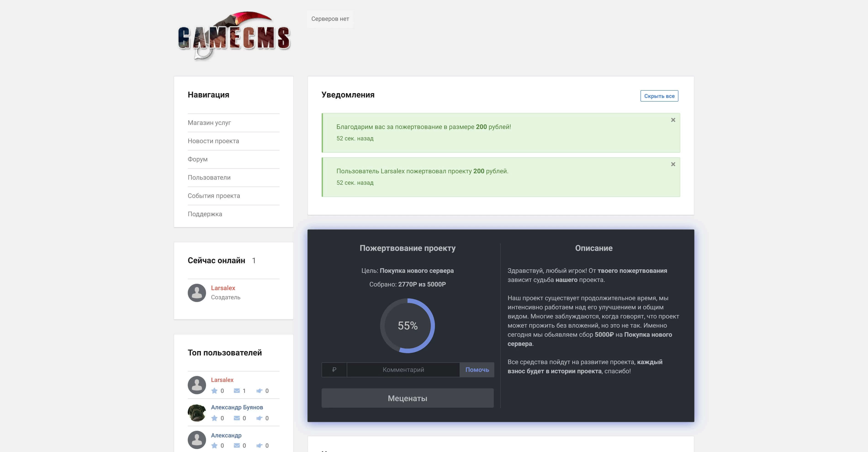Close the donation thank-you notification
Image resolution: width=868 pixels, height=452 pixels.
click(x=673, y=120)
